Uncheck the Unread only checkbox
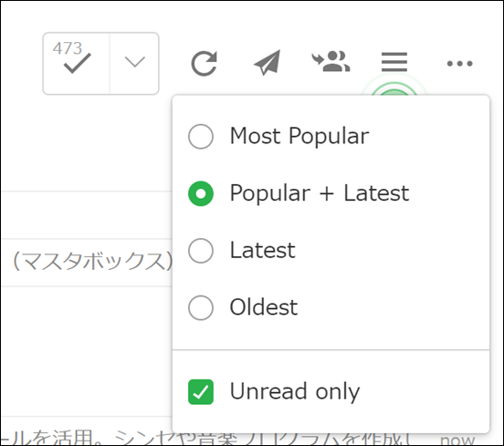This screenshot has width=504, height=446. (x=201, y=392)
